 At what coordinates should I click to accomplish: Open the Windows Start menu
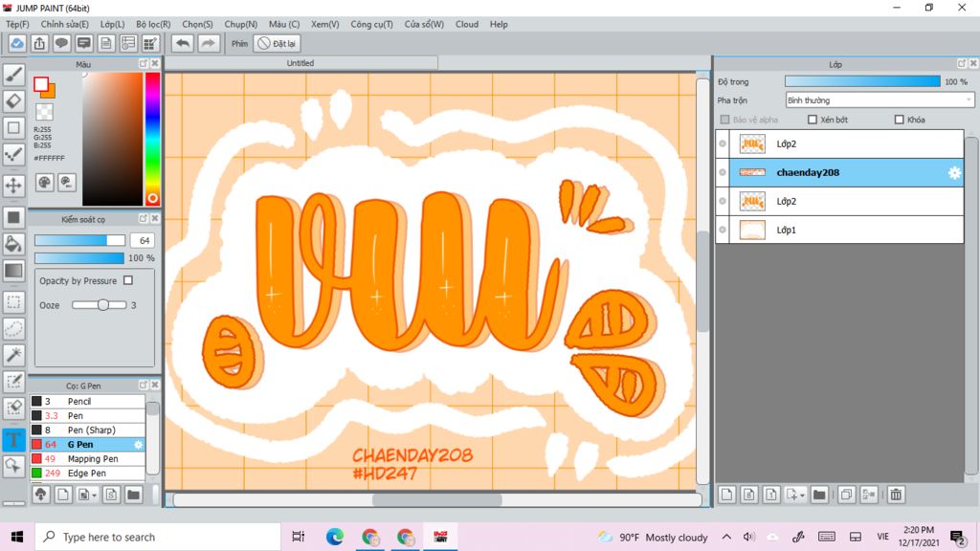[x=17, y=537]
